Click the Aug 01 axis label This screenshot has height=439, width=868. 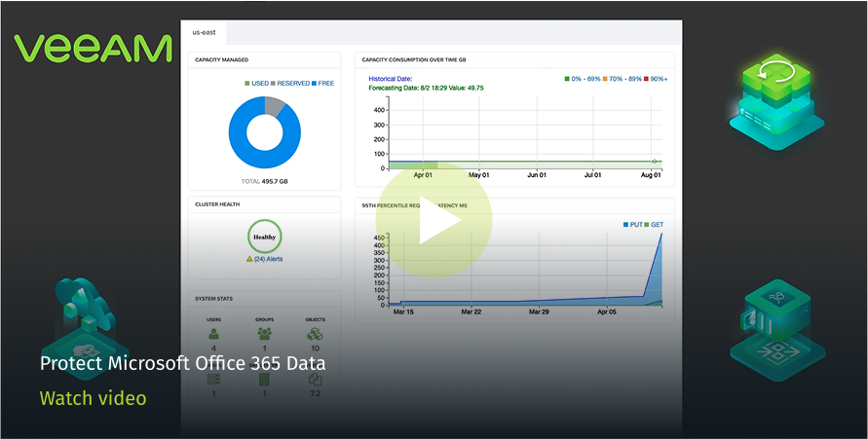[651, 175]
